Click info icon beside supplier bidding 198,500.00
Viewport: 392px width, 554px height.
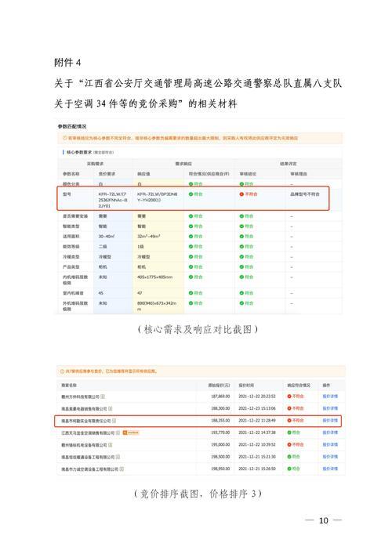(118, 457)
